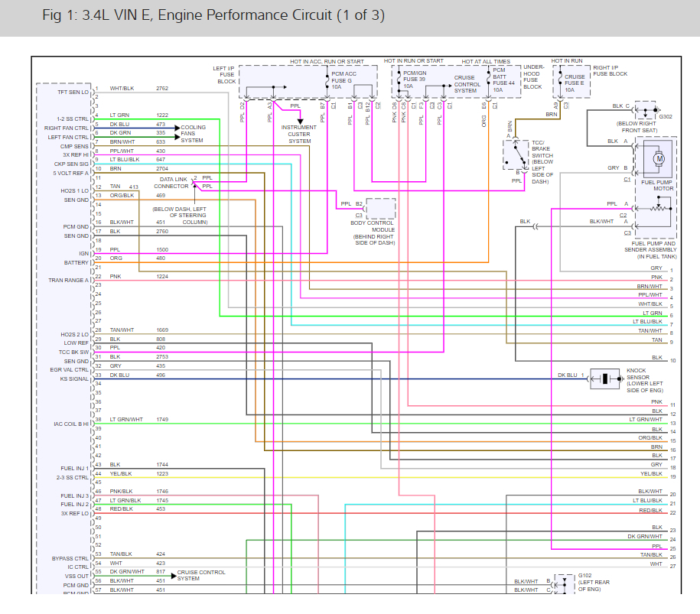Click the Left I/P Fuse Block label
The image size is (700, 614).
(x=224, y=75)
